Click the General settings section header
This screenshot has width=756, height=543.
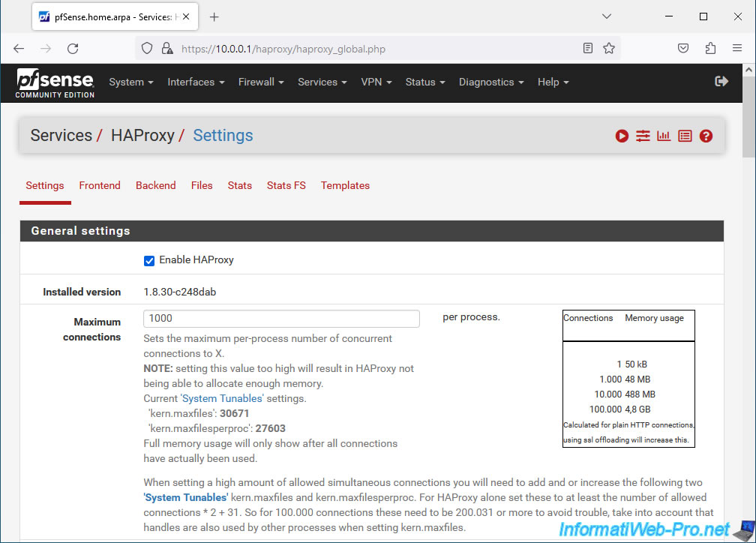pyautogui.click(x=372, y=231)
